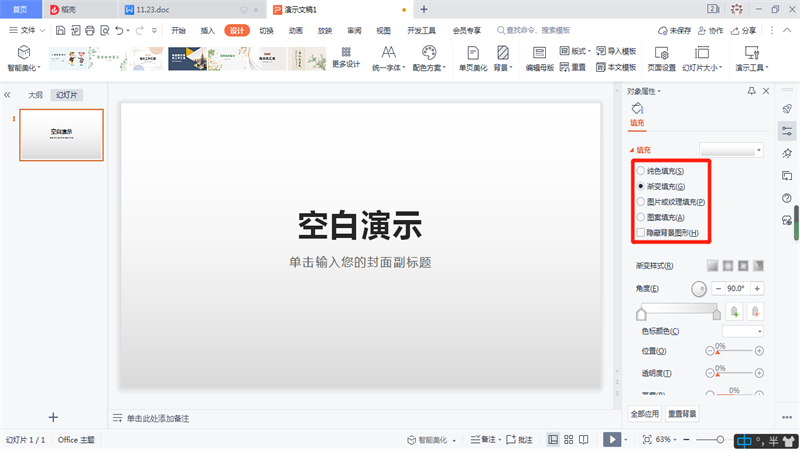Click the angle value field 90.0°
This screenshot has height=450, width=800.
tap(737, 289)
